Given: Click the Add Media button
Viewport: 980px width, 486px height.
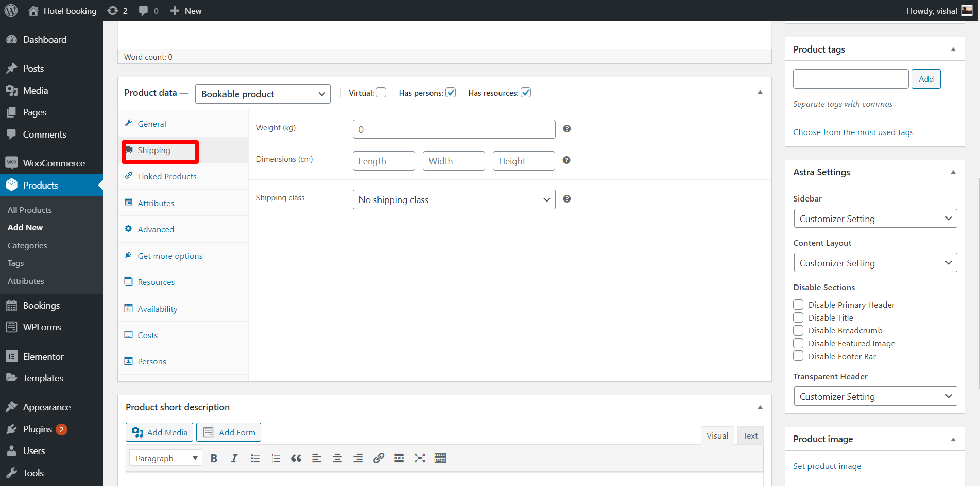Looking at the screenshot, I should pyautogui.click(x=159, y=432).
